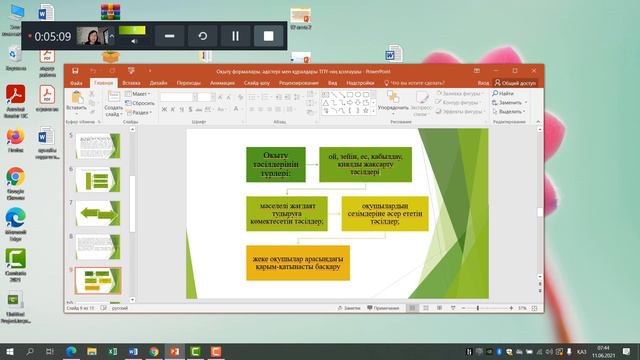Switch to reading view icon
Viewport: 640px width, 360px height.
pos(439,308)
